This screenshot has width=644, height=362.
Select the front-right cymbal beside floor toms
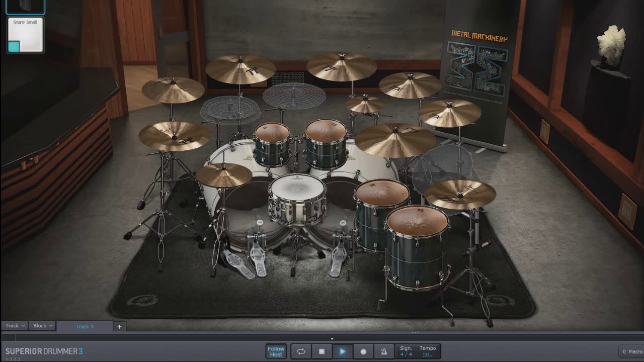[460, 194]
